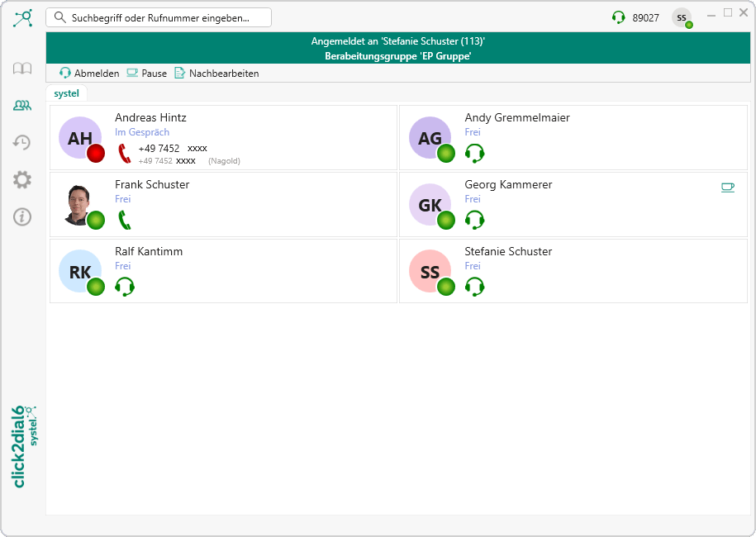Image resolution: width=756 pixels, height=537 pixels.
Task: Open the contacts group sidebar icon
Action: pyautogui.click(x=22, y=106)
